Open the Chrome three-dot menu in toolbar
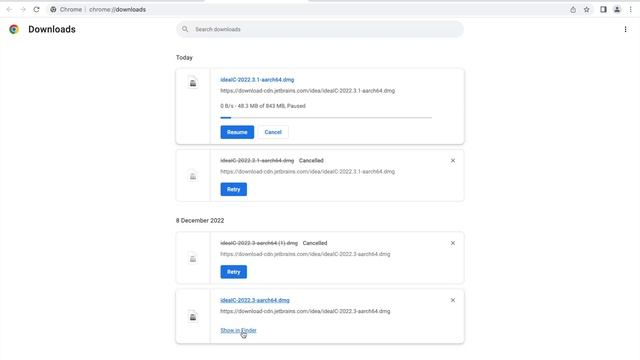Screen dimensions: 640x360 [x=631, y=9]
